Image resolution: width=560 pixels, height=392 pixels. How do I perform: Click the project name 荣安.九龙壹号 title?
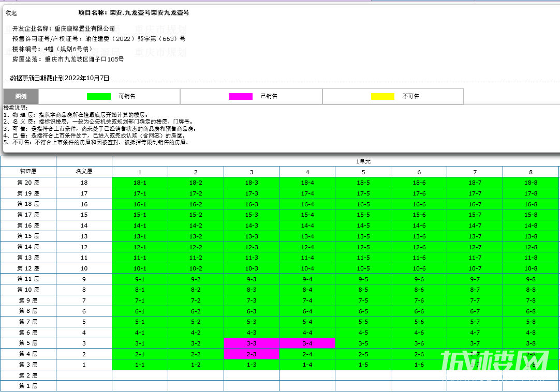click(134, 13)
